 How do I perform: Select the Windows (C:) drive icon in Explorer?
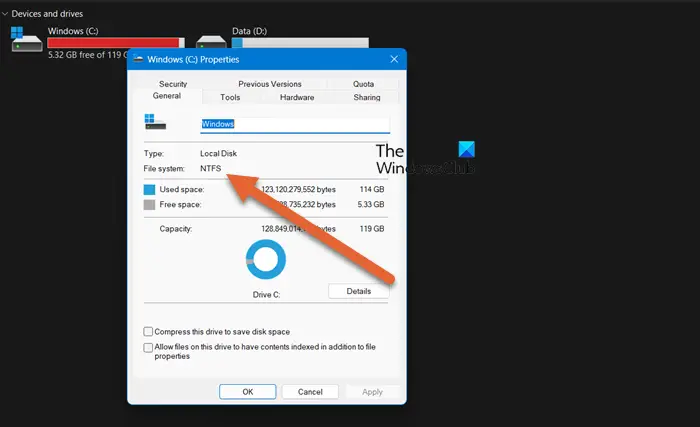(x=26, y=39)
